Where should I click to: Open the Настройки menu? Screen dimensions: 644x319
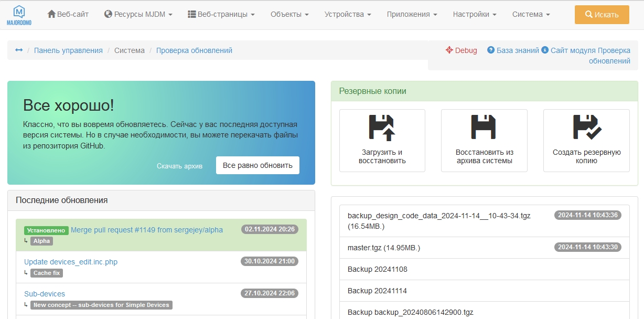(475, 15)
